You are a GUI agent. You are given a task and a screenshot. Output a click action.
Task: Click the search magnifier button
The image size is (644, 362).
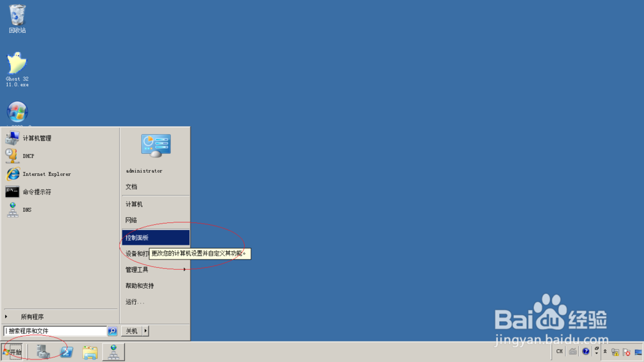click(112, 331)
